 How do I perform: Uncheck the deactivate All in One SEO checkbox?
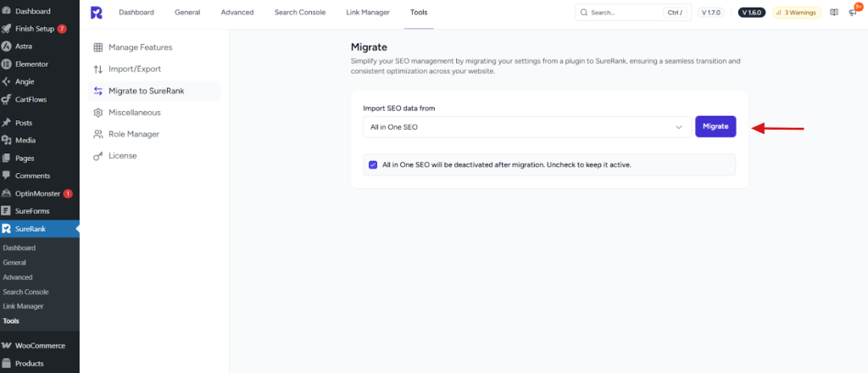pos(374,164)
